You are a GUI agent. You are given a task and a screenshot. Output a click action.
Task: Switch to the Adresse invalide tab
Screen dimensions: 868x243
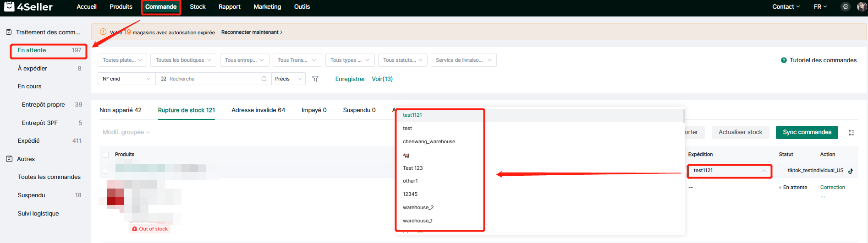[x=258, y=110]
